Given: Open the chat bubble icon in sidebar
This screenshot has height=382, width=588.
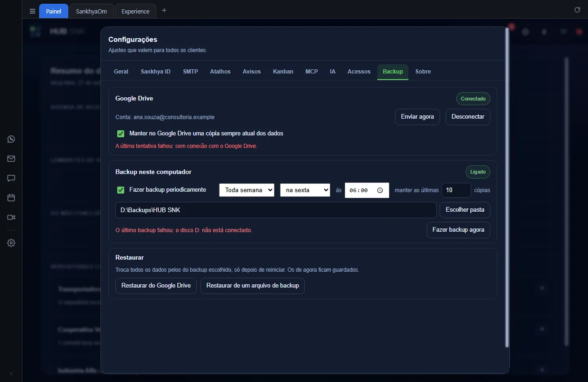Looking at the screenshot, I should click(x=11, y=178).
